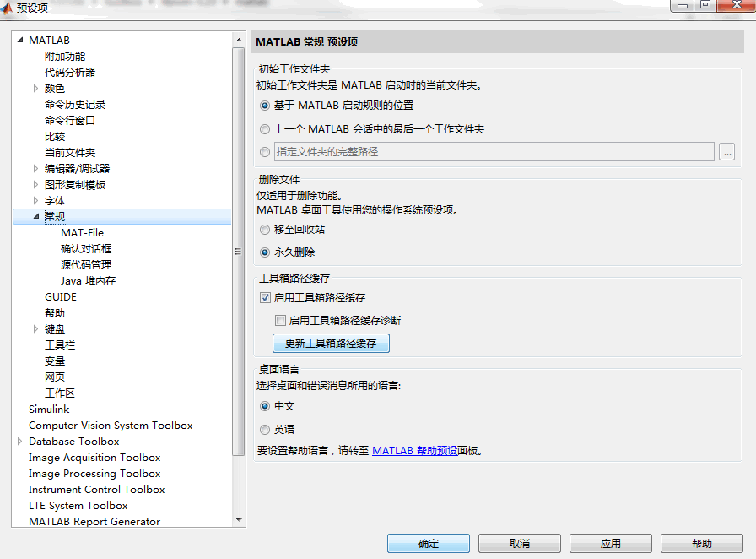Select 上一个 MATLAB 会话中的最后一个工作文件夹 option
This screenshot has width=756, height=559.
pyautogui.click(x=265, y=129)
